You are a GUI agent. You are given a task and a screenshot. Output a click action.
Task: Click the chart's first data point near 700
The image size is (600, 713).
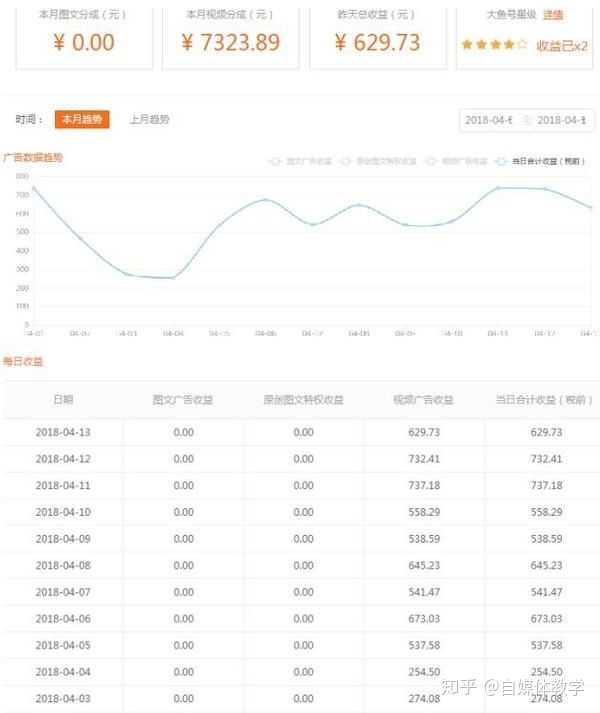click(34, 188)
